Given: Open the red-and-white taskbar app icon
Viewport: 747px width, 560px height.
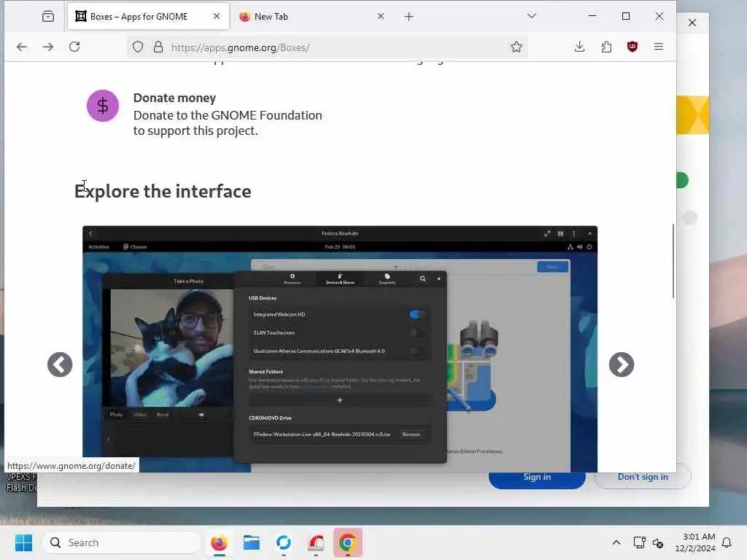Looking at the screenshot, I should click(x=316, y=542).
